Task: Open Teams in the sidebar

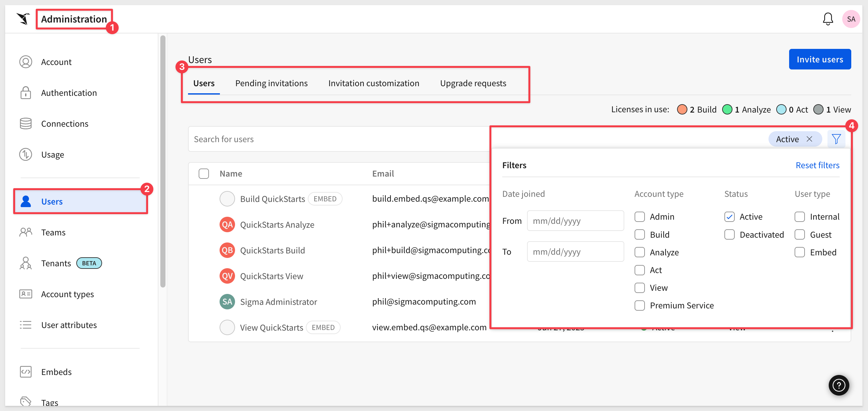Action: (53, 232)
